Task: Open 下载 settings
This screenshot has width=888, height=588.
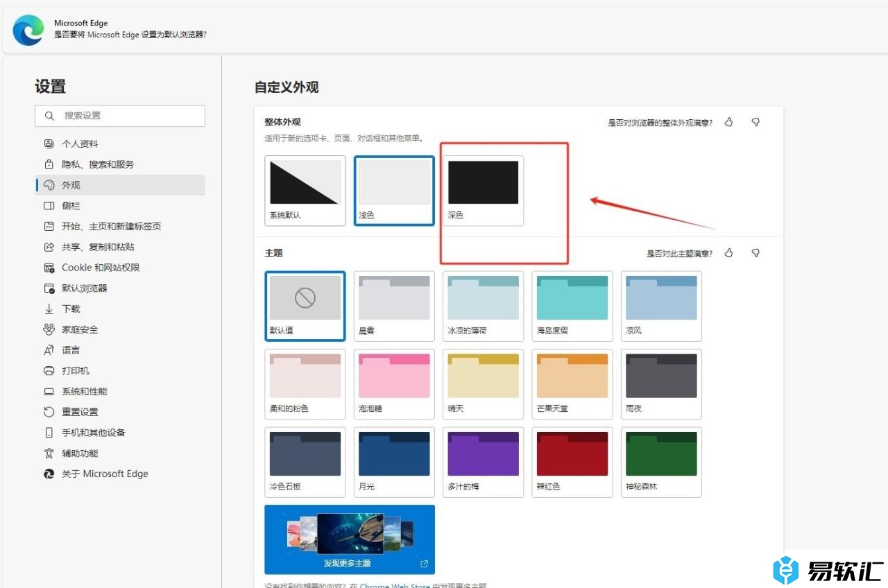Action: click(119, 309)
